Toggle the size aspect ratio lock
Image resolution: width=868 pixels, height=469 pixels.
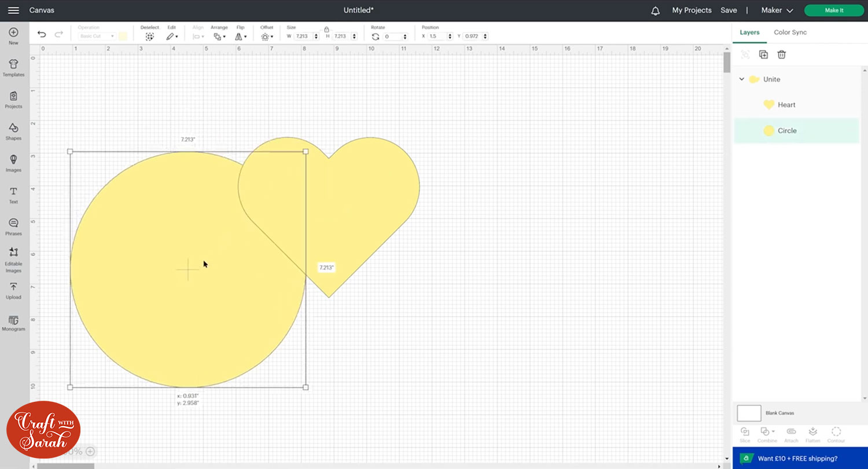326,29
